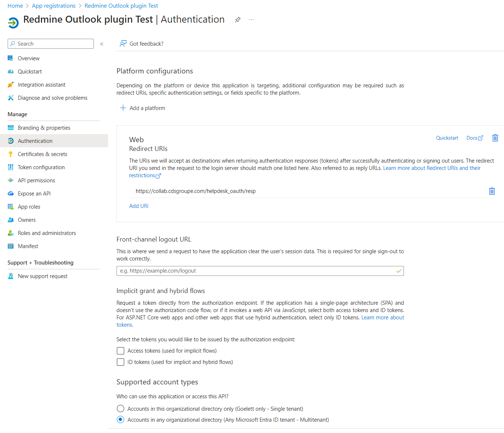Collapse the sidebar with the double chevron
This screenshot has width=504, height=433.
click(x=102, y=44)
